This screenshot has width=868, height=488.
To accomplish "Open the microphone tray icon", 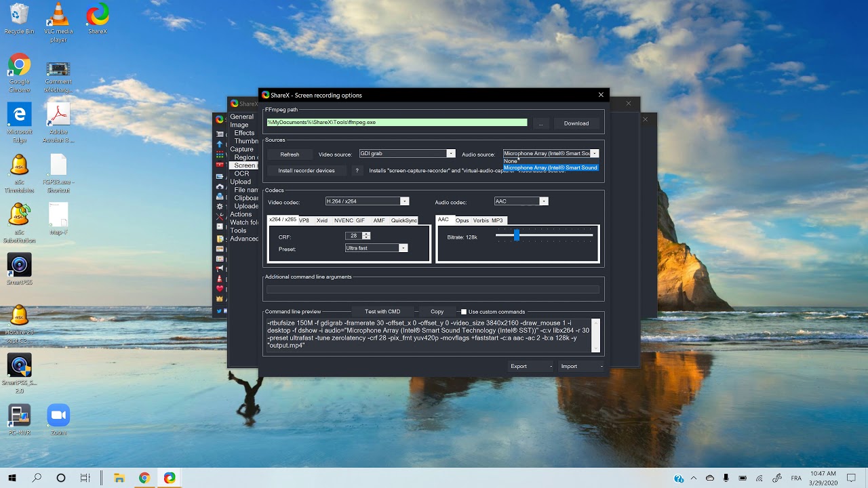I will pos(726,479).
